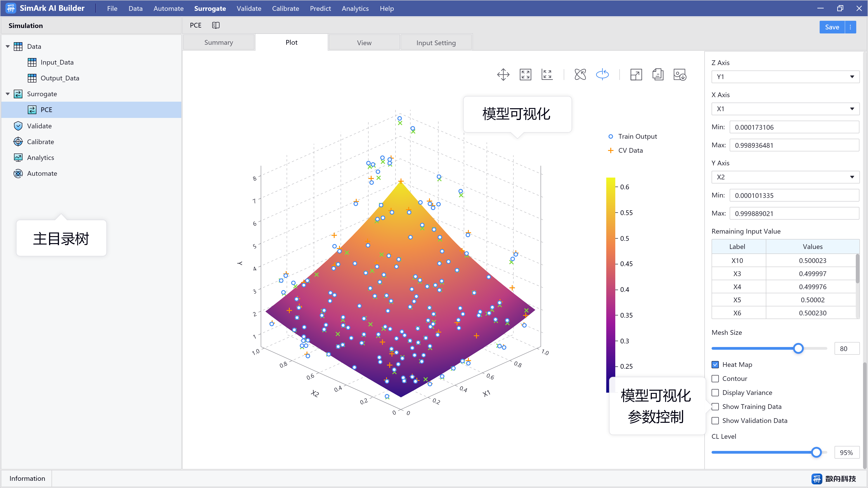Click the Save button
Viewport: 868px width, 488px height.
point(832,27)
